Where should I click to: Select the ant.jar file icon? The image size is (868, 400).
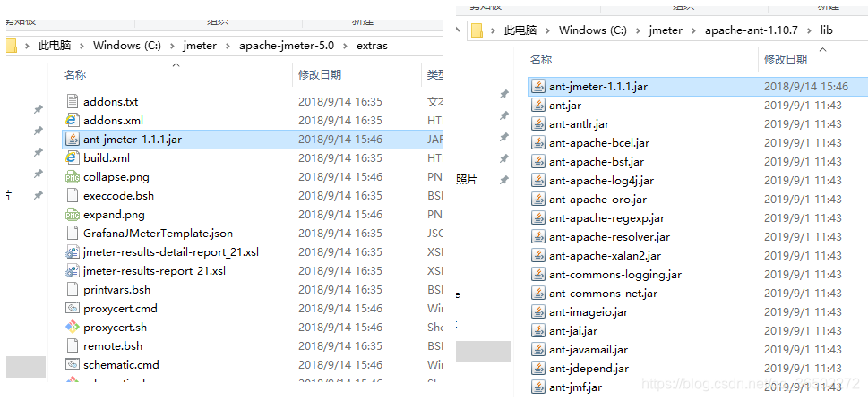coord(538,105)
